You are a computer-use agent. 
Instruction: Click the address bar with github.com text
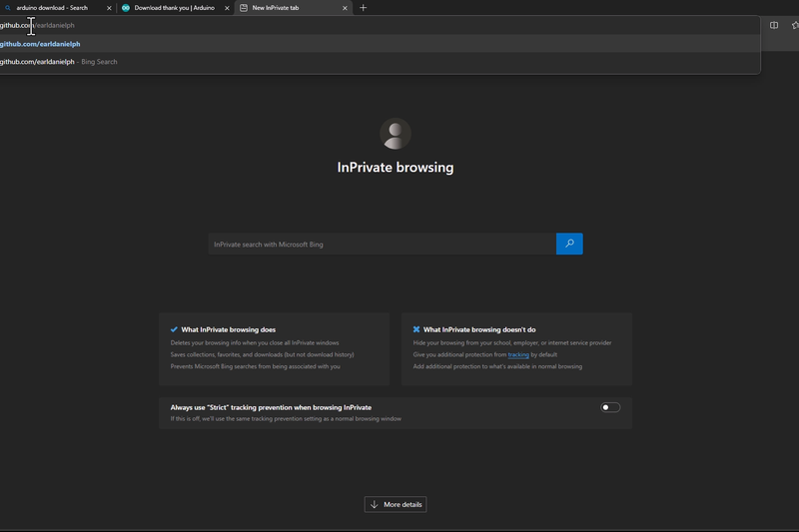380,25
